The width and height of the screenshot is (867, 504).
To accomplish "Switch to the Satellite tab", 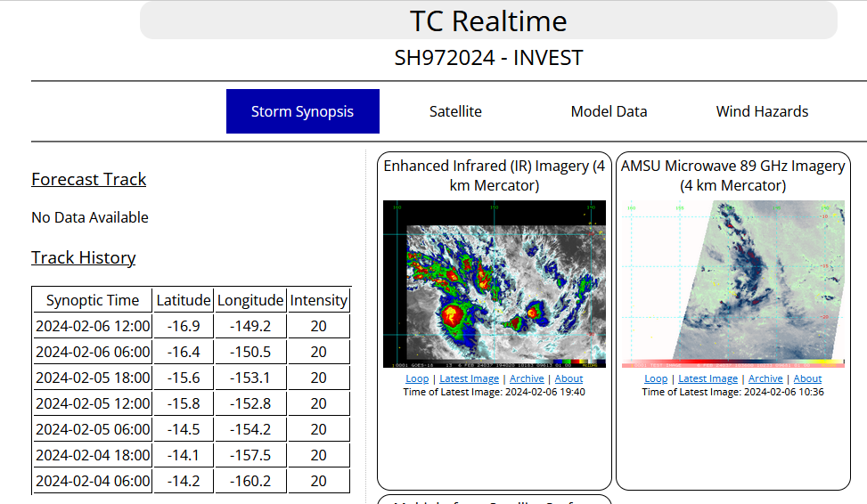I will pos(455,111).
